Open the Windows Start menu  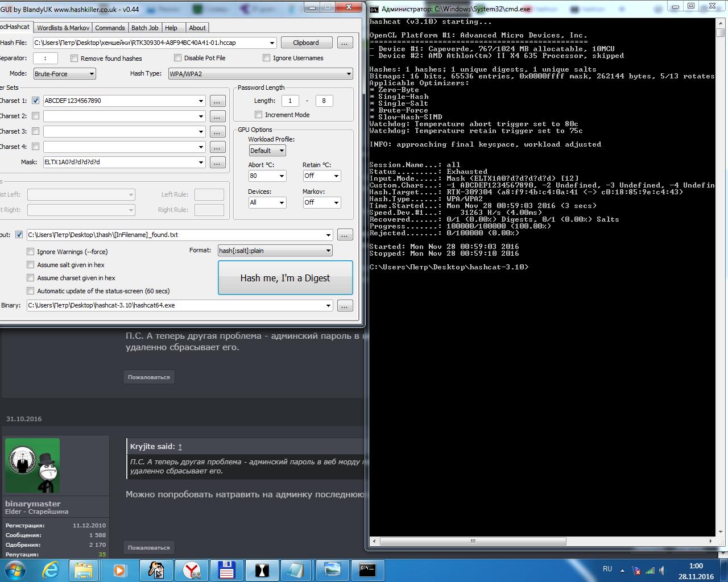(x=14, y=569)
